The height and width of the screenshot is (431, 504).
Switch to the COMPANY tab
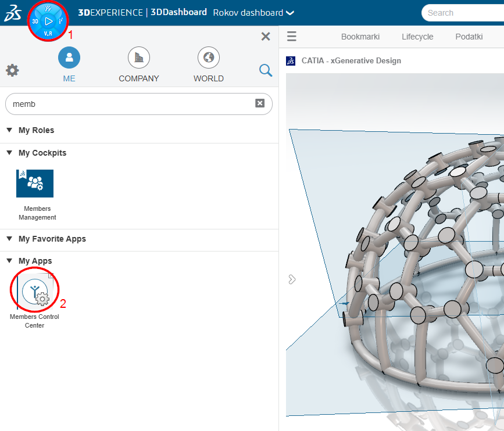pos(139,64)
